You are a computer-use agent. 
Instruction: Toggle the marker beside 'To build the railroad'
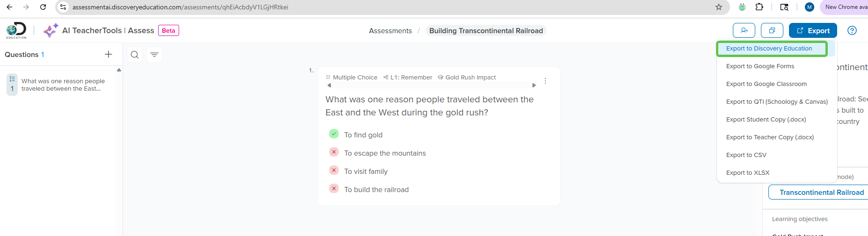point(334,189)
